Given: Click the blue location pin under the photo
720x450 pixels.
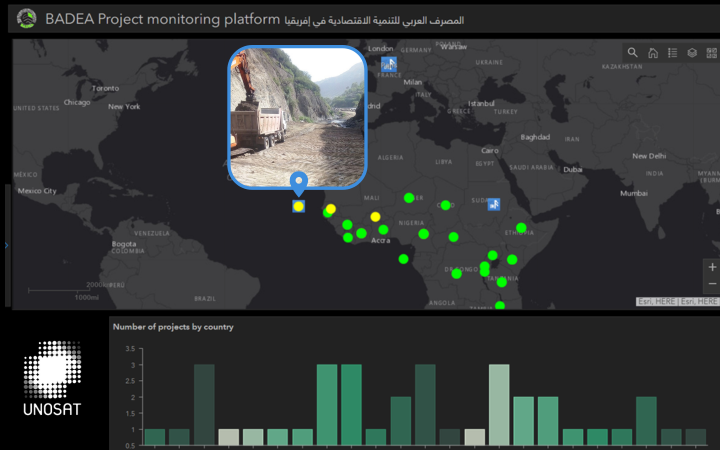Looking at the screenshot, I should pos(299,183).
